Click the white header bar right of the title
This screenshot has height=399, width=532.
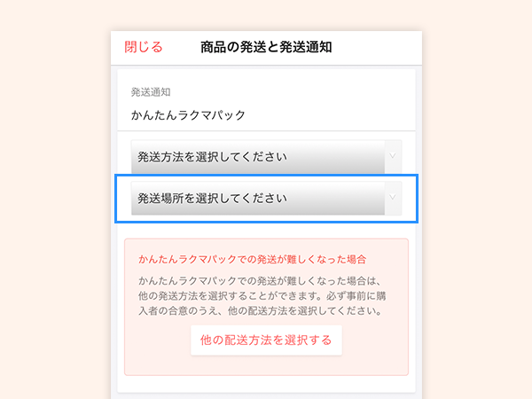377,48
